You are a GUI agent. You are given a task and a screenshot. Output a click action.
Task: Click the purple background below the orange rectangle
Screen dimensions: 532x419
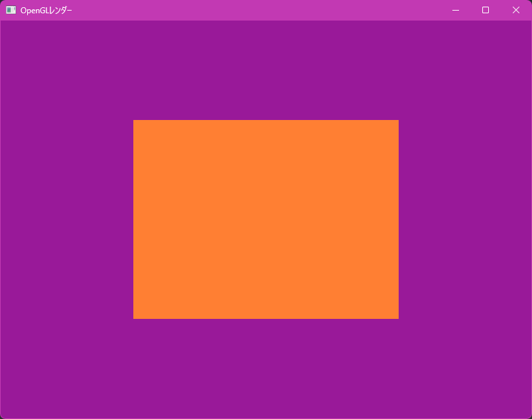(266, 368)
